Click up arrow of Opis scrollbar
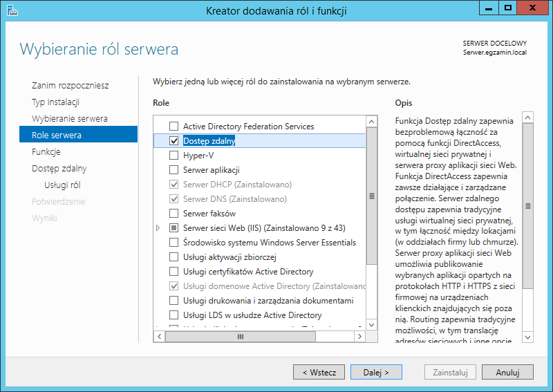 tap(528, 118)
